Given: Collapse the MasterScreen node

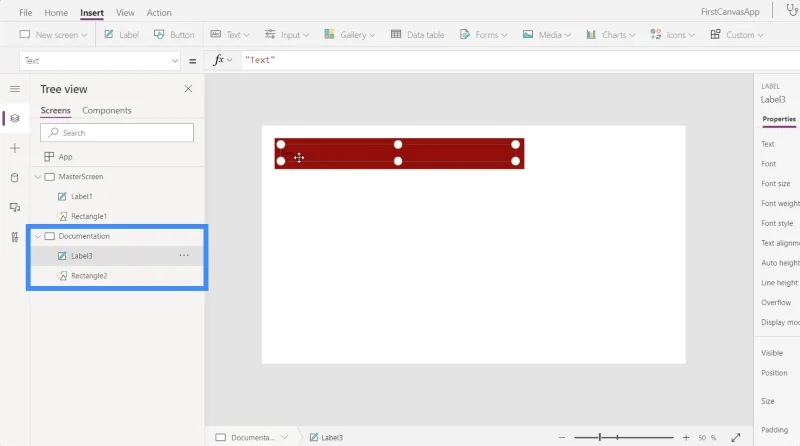Looking at the screenshot, I should pyautogui.click(x=38, y=177).
